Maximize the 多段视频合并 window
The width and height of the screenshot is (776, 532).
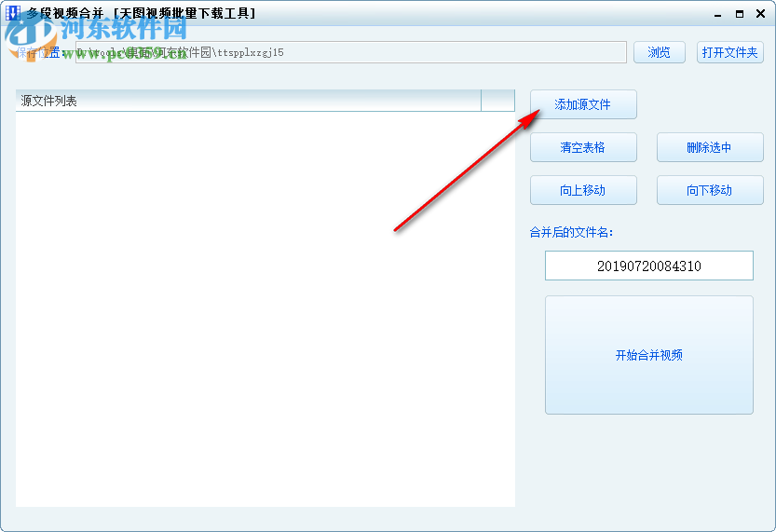click(x=740, y=14)
